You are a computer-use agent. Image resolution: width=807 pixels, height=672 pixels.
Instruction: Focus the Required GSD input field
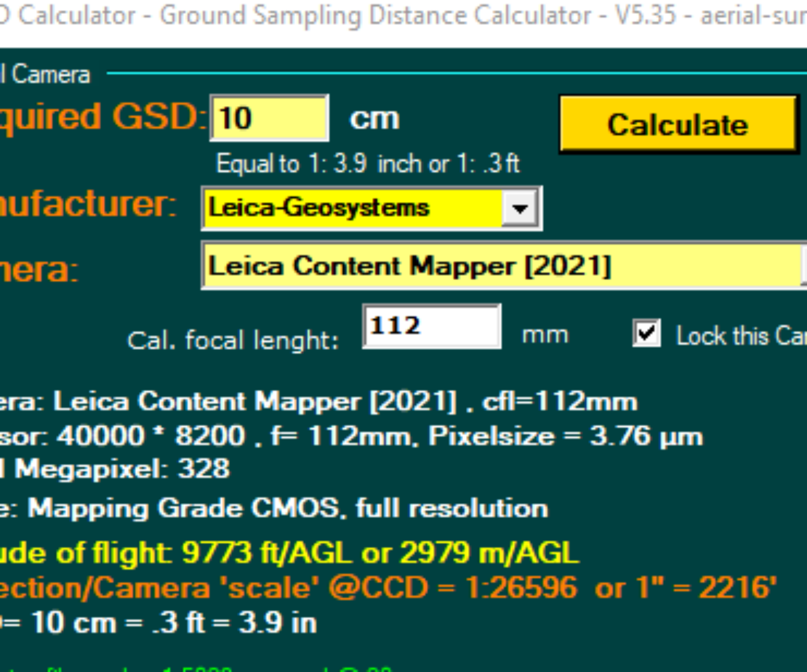coord(269,118)
